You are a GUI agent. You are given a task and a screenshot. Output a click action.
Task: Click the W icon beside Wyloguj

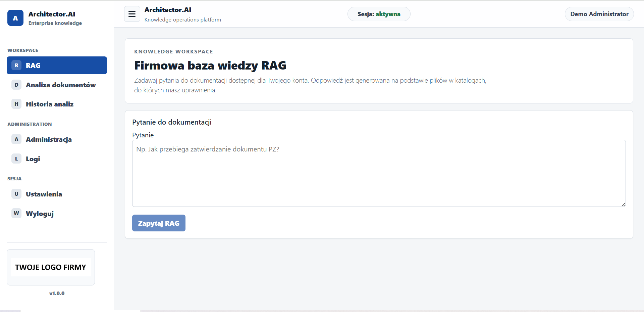[16, 213]
